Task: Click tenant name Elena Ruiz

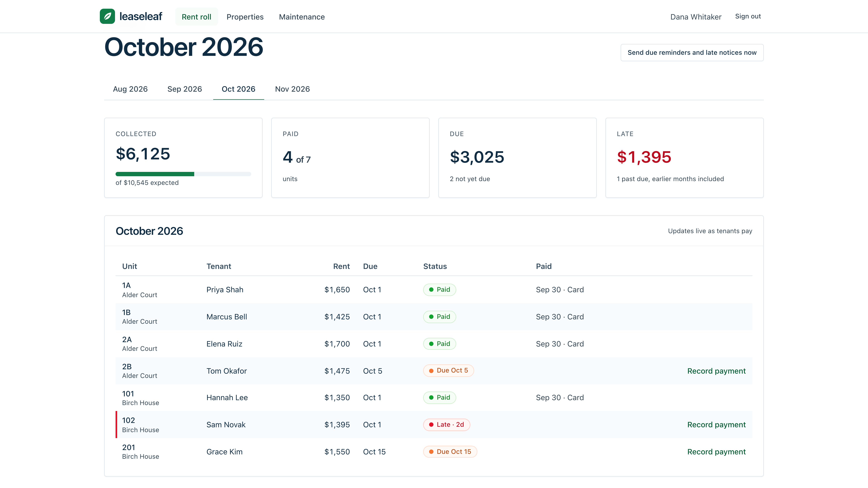Action: point(224,344)
